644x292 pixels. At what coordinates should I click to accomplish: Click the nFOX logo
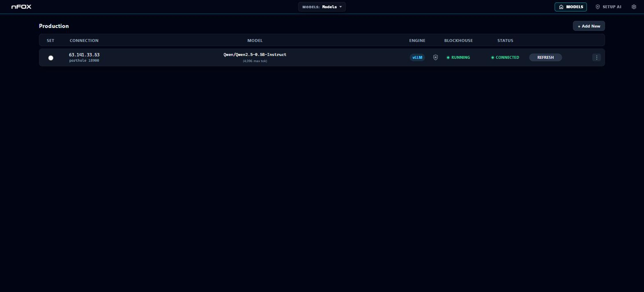[x=21, y=7]
